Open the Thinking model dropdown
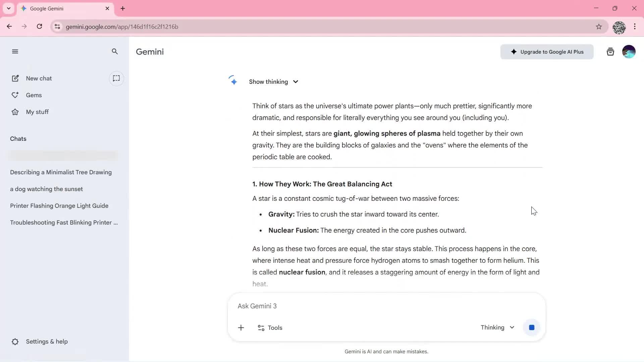 [497, 327]
